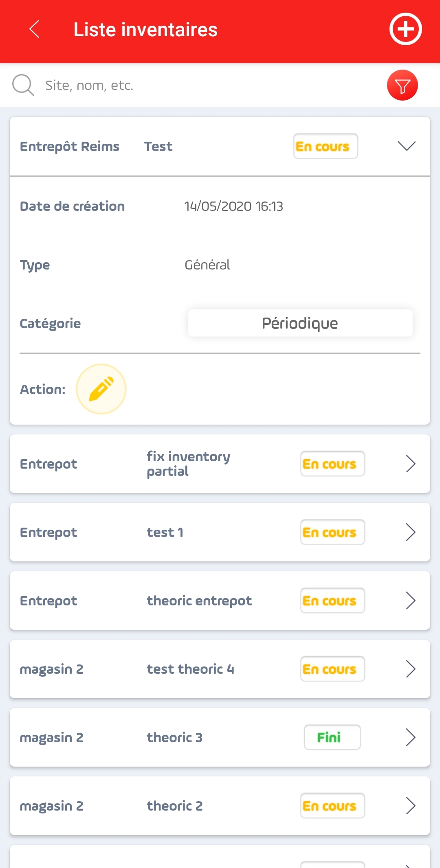
Task: Add a new inventory with the plus icon
Action: pyautogui.click(x=405, y=29)
